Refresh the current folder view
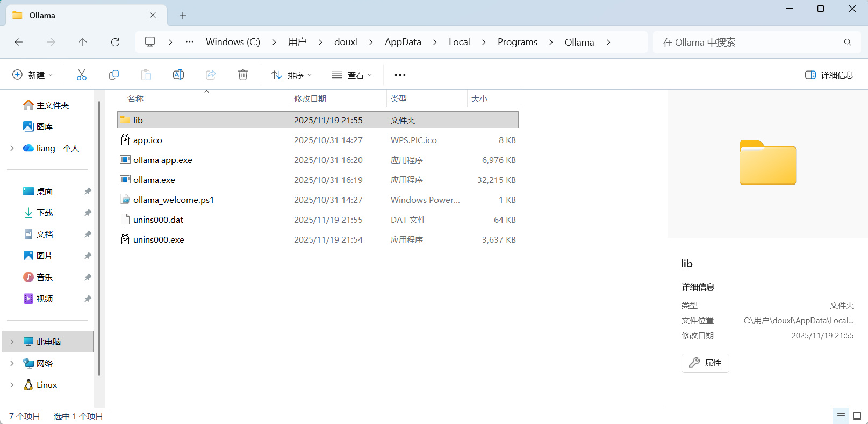The image size is (868, 424). point(115,42)
